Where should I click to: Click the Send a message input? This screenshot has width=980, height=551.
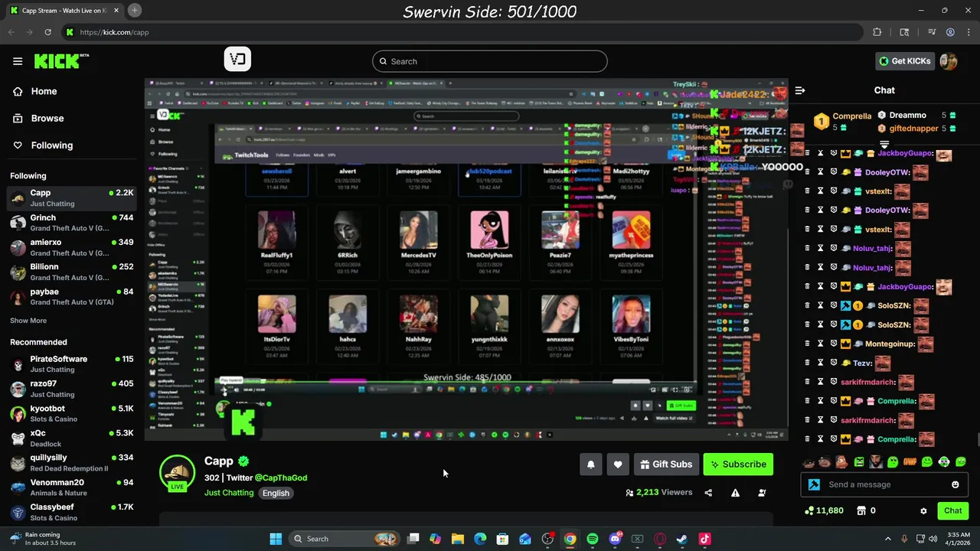884,484
